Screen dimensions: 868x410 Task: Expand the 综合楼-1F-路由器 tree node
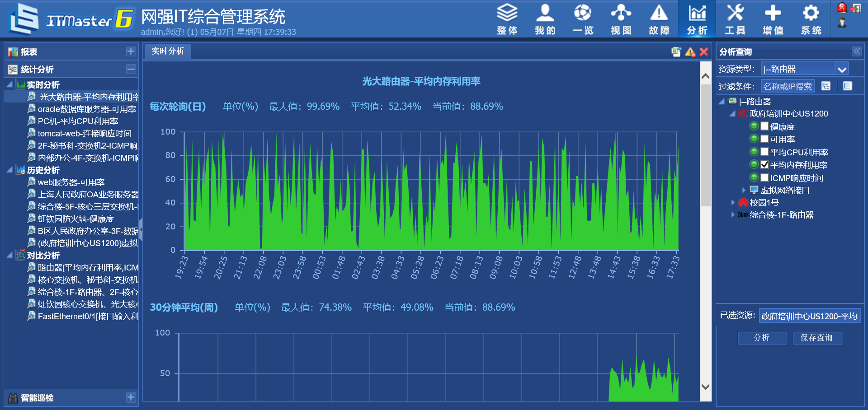point(733,214)
